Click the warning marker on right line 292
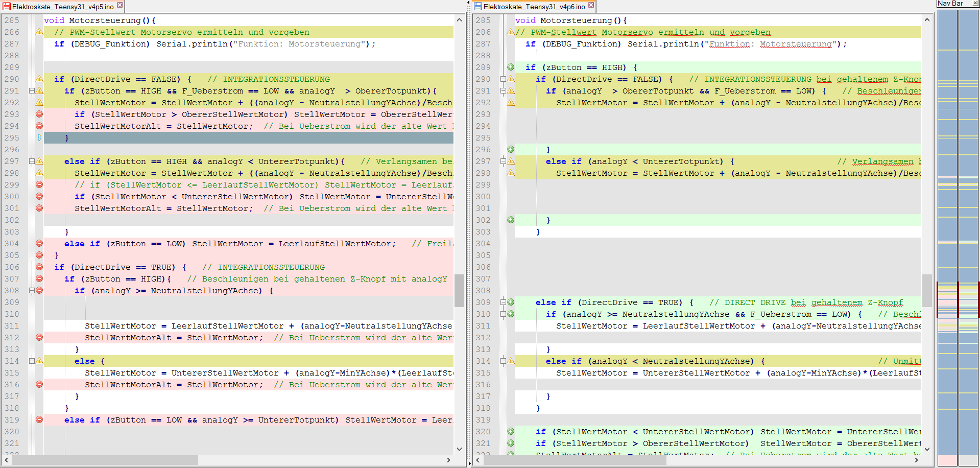This screenshot has width=980, height=468. [511, 103]
